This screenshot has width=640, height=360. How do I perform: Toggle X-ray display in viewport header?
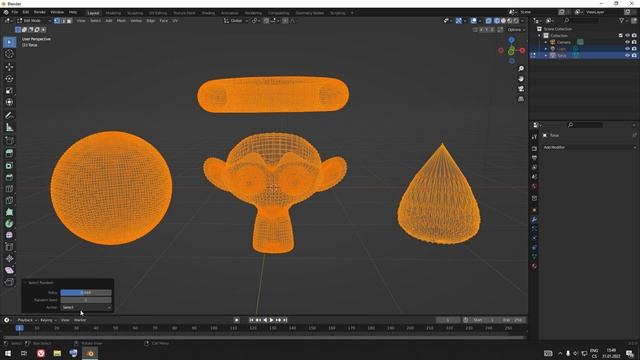click(x=489, y=20)
